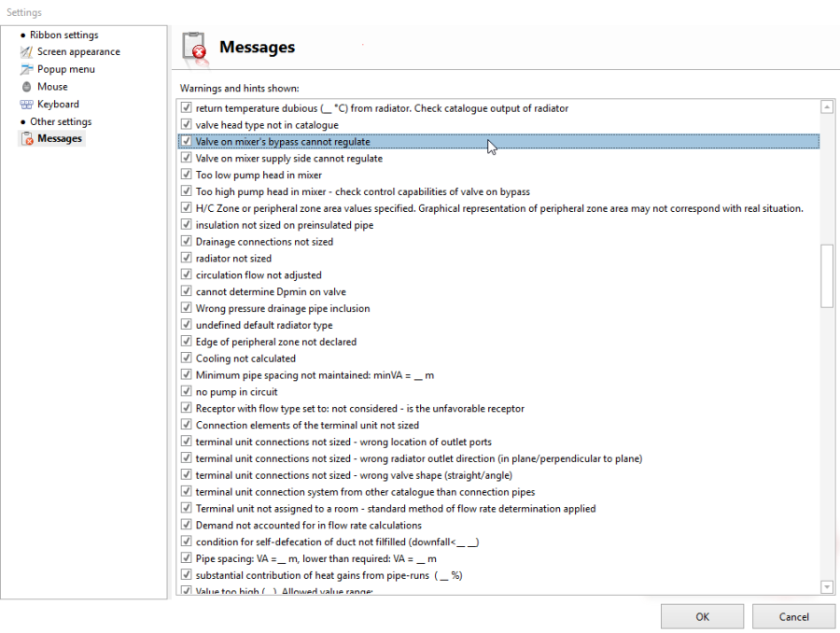Uncheck 'Valve on mixer's bypass cannot regulate'
The width and height of the screenshot is (840, 633).
[x=186, y=142]
